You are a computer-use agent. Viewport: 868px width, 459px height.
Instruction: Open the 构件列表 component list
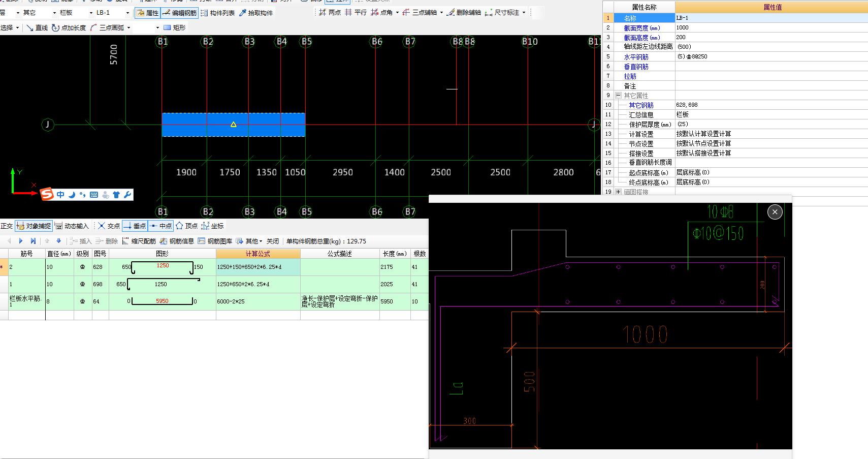[218, 13]
